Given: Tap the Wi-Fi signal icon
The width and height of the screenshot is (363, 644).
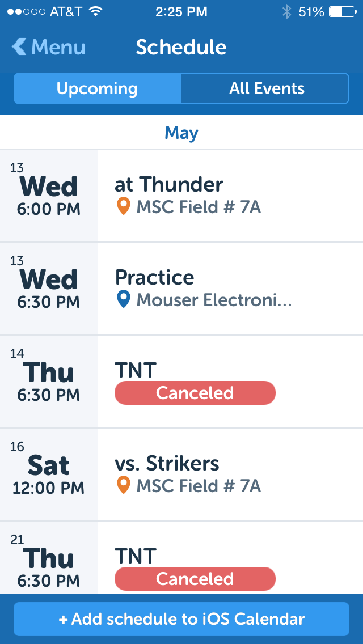Looking at the screenshot, I should click(95, 12).
